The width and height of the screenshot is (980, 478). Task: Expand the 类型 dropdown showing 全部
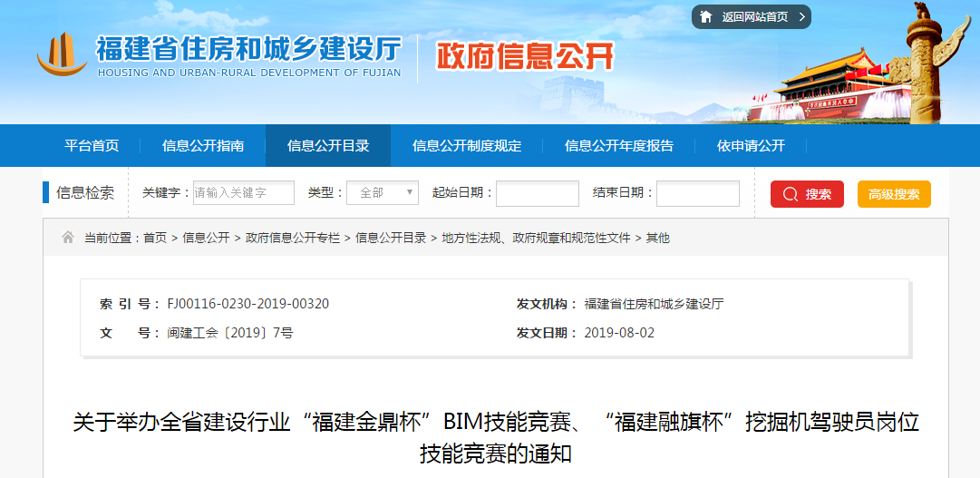pyautogui.click(x=383, y=192)
